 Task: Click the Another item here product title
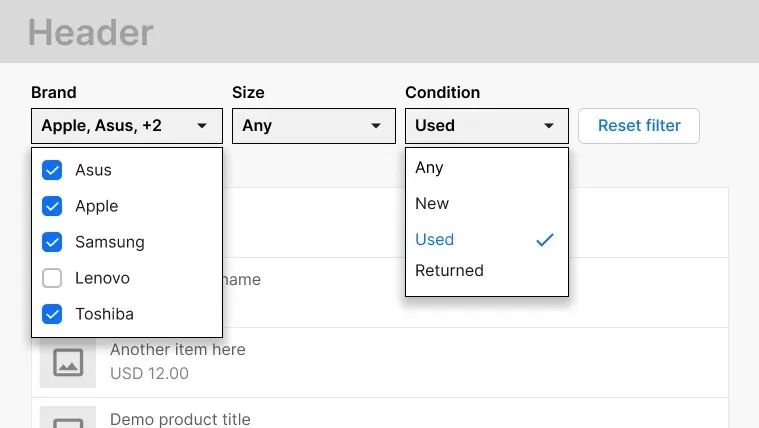pos(178,350)
